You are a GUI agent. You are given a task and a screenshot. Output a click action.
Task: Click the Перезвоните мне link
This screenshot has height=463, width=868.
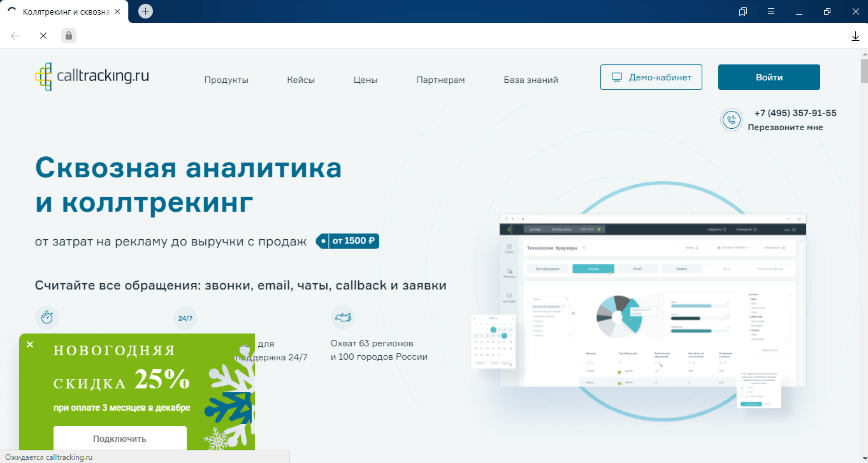785,127
